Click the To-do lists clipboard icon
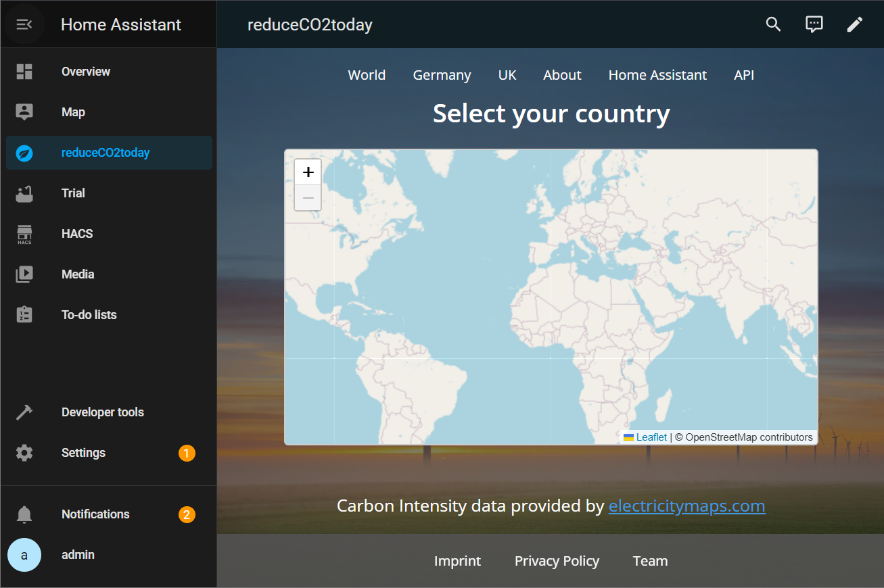Screen dimensions: 884x588 tap(24, 315)
